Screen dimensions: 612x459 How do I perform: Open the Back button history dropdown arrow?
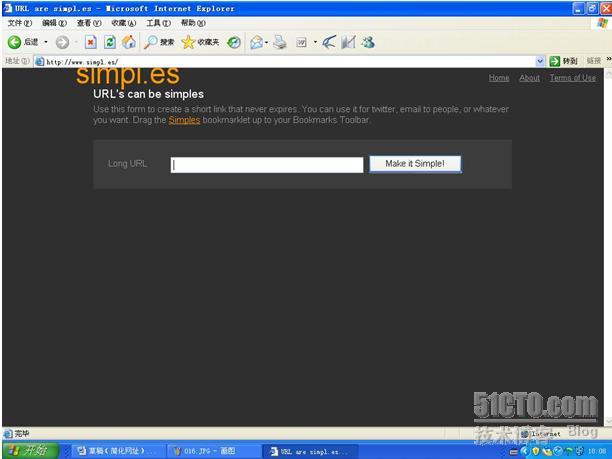coord(46,42)
